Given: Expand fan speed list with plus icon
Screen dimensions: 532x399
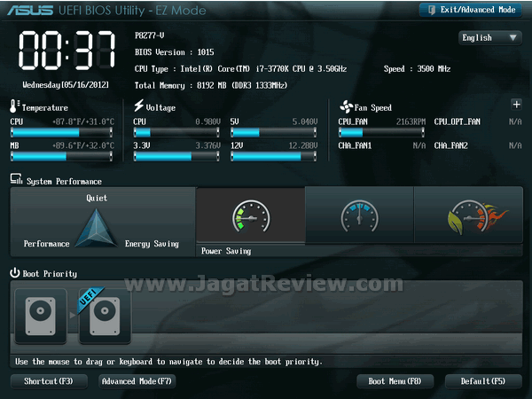Looking at the screenshot, I should (516, 105).
